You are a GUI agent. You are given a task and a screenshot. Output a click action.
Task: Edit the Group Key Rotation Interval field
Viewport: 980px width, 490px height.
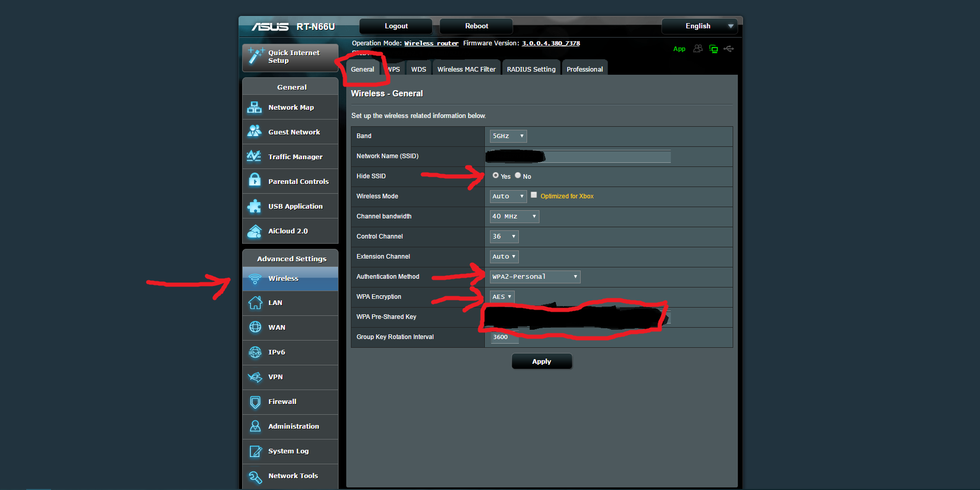click(x=504, y=337)
